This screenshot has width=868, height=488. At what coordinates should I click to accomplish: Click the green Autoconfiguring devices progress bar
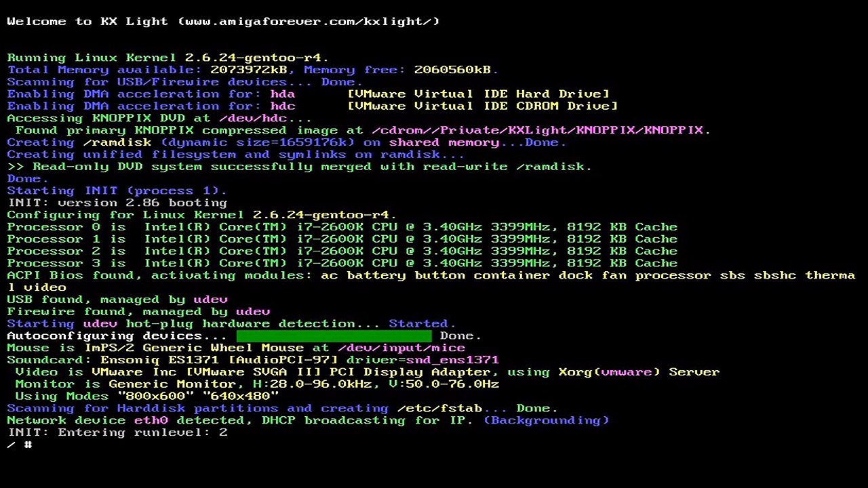pyautogui.click(x=334, y=335)
